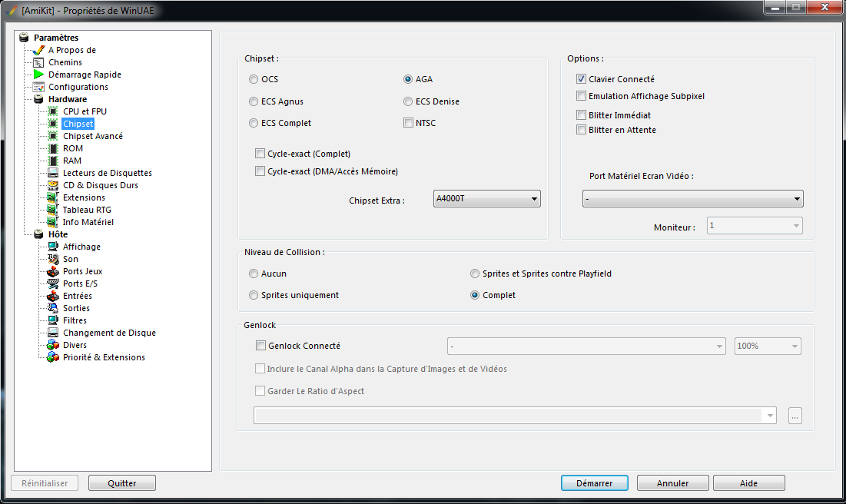Open the Chipset Avancé settings page
The height and width of the screenshot is (504, 846).
coord(92,136)
